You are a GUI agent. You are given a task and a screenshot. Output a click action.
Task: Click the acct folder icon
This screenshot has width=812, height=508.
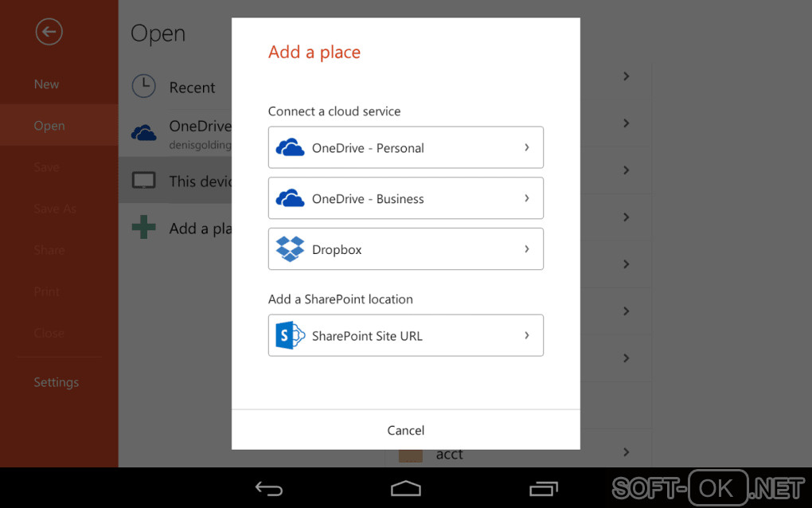click(410, 455)
